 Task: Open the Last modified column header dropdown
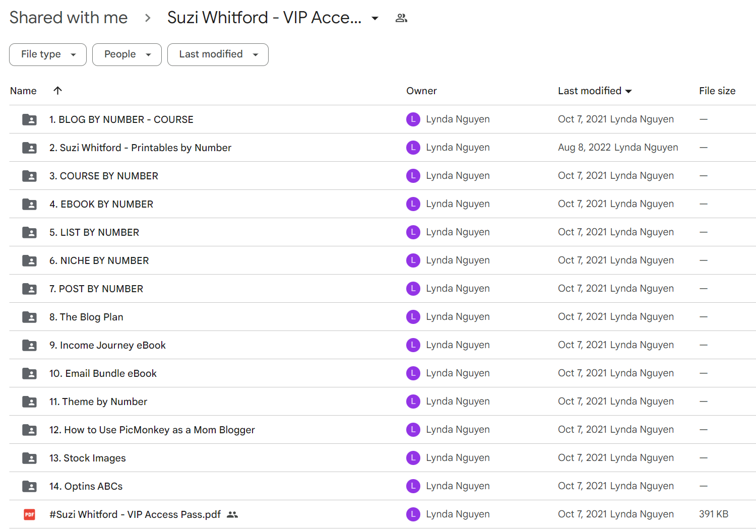point(628,91)
